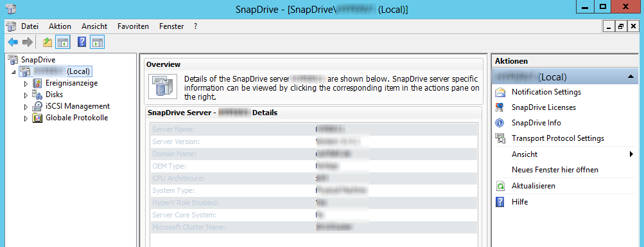
Task: Expand the iSCSI Management node
Action: [x=26, y=107]
